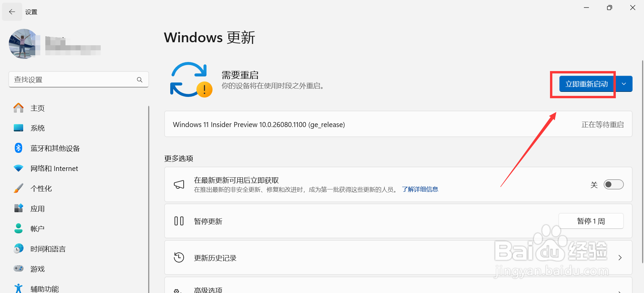Open the 个性化 paintbrush icon
Viewport: 644px width, 293px height.
tap(18, 188)
